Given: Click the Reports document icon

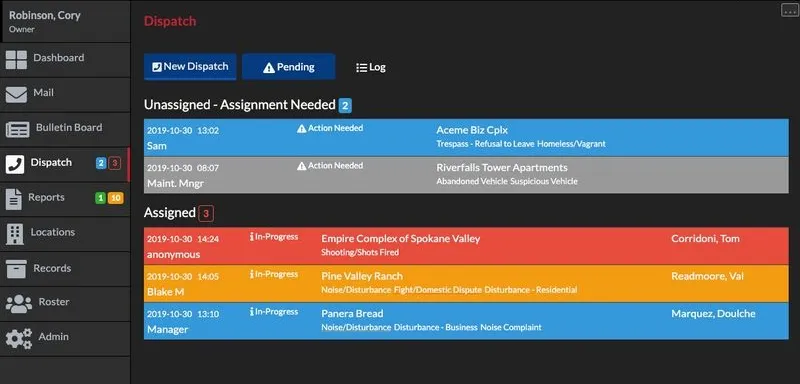Looking at the screenshot, I should tap(14, 199).
